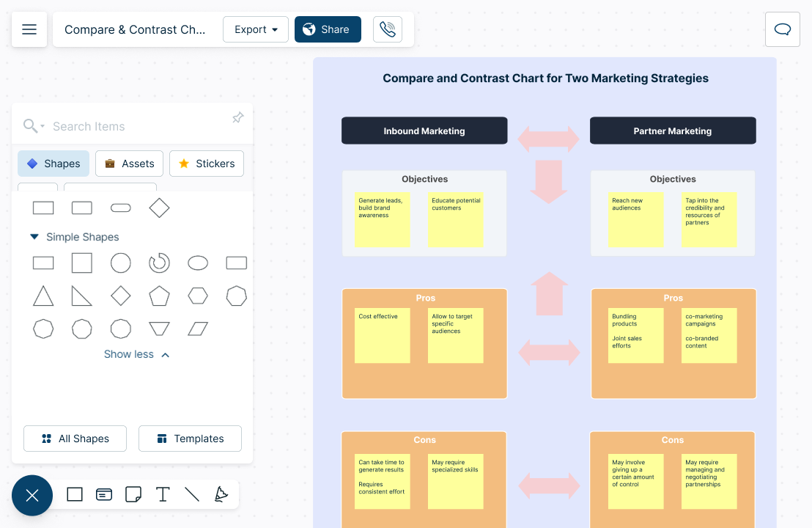This screenshot has width=812, height=528.
Task: Start a call with the phone icon
Action: point(388,29)
